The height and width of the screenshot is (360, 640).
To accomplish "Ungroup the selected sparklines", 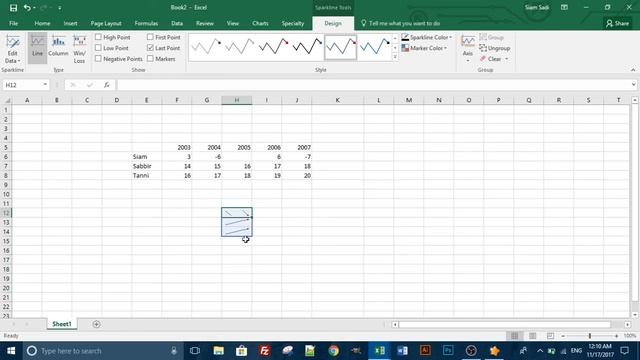I will pos(495,48).
